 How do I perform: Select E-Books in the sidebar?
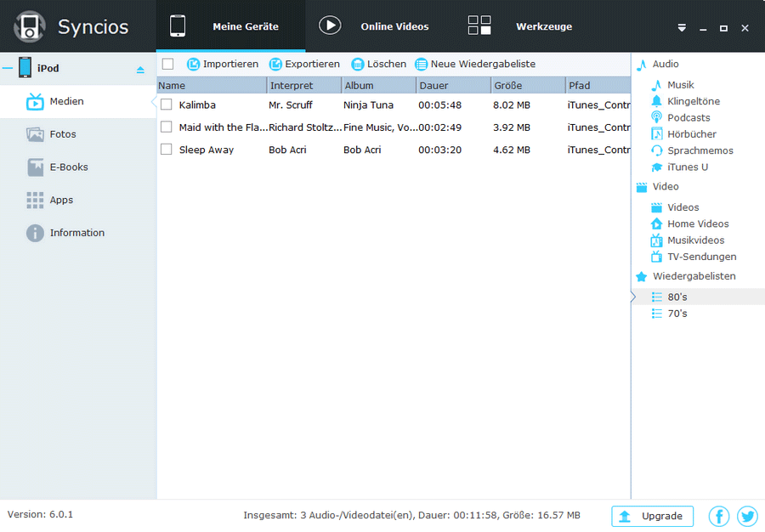pos(78,167)
